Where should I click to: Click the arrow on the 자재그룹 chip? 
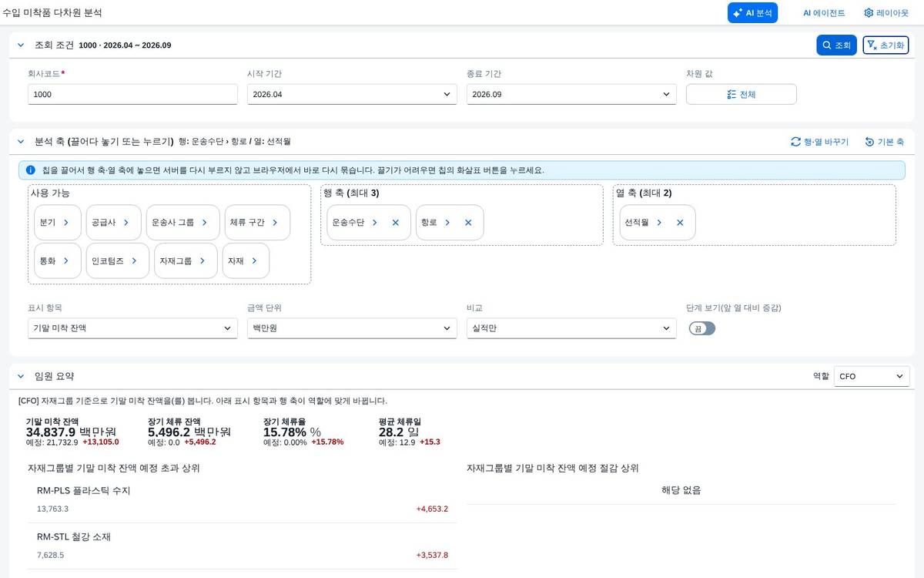[x=203, y=260]
